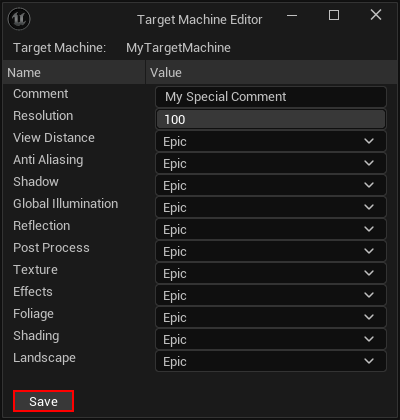Viewport: 400px width, 420px height.
Task: Minimize the Target Machine Editor window
Action: [x=292, y=15]
